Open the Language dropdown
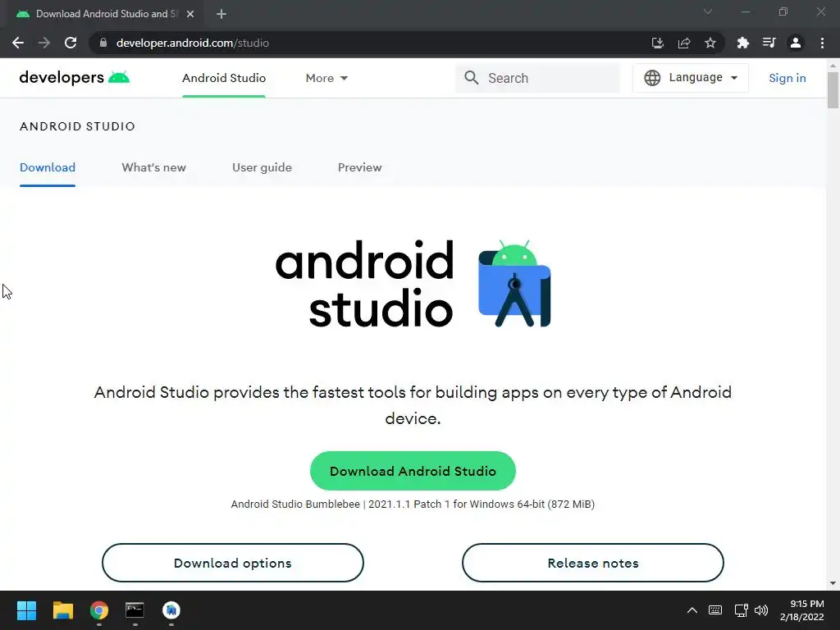840x630 pixels. pyautogui.click(x=691, y=78)
